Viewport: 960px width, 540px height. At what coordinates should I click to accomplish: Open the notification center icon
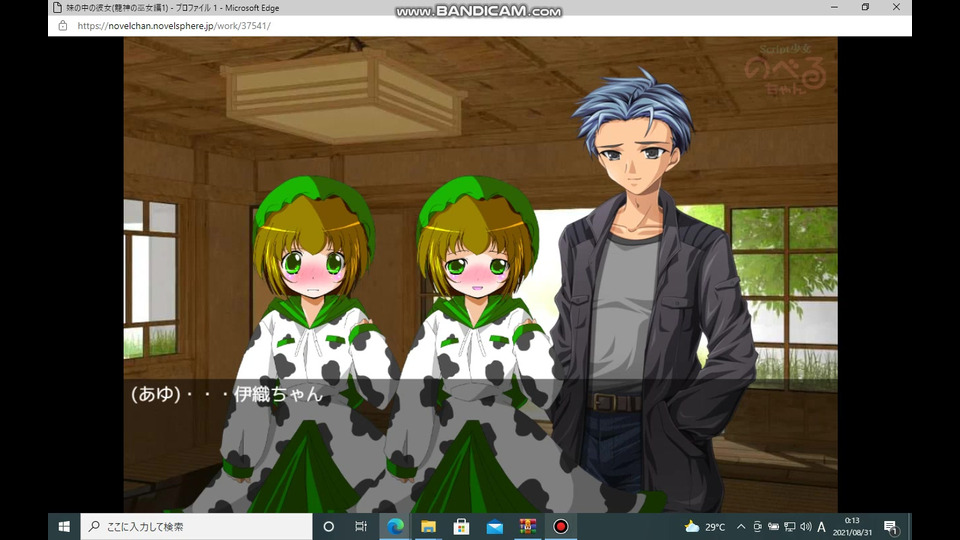(891, 527)
